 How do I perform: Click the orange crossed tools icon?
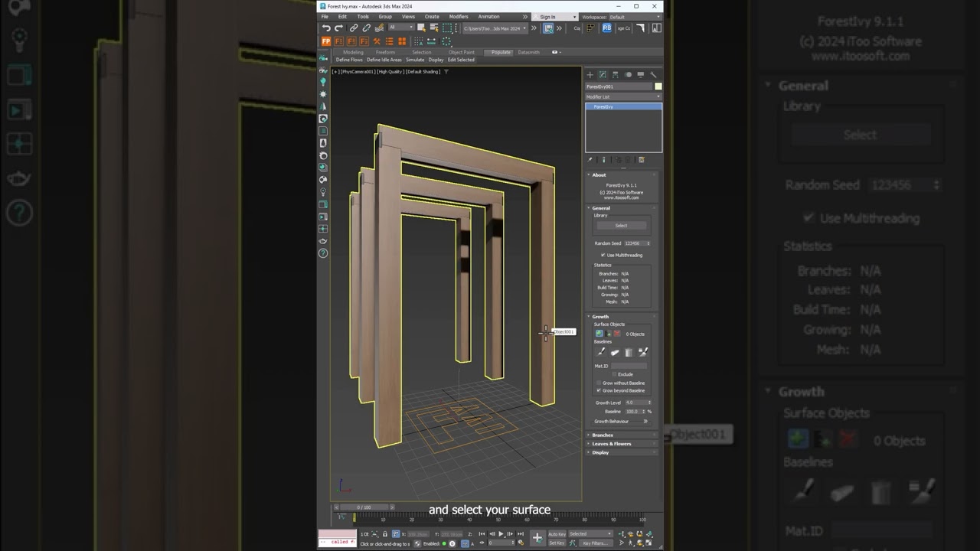[x=377, y=41]
